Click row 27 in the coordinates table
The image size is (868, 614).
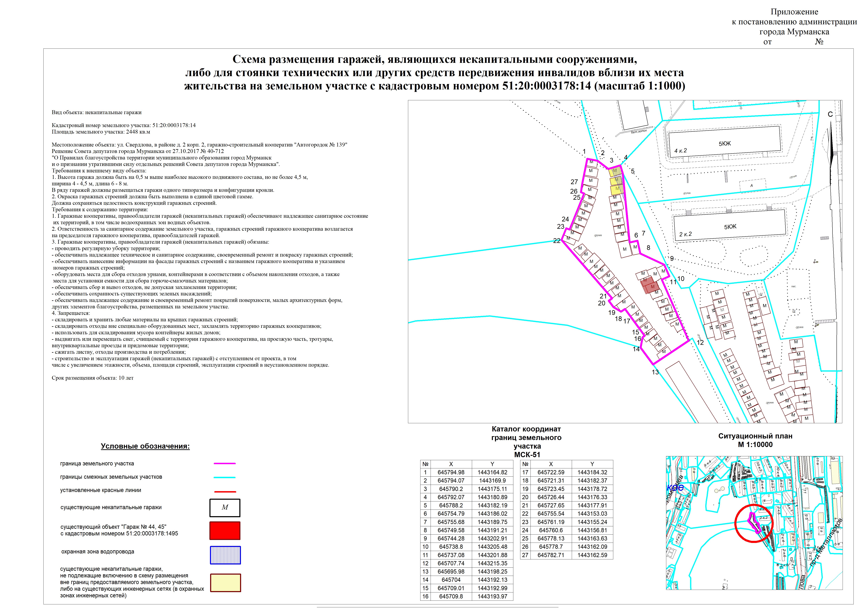coord(566,555)
